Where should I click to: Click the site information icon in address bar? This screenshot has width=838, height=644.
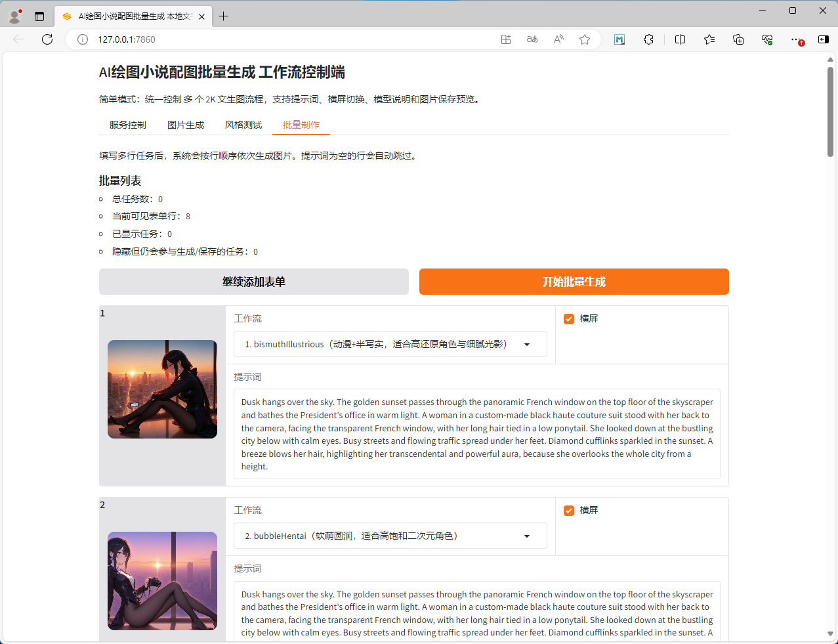tap(83, 39)
